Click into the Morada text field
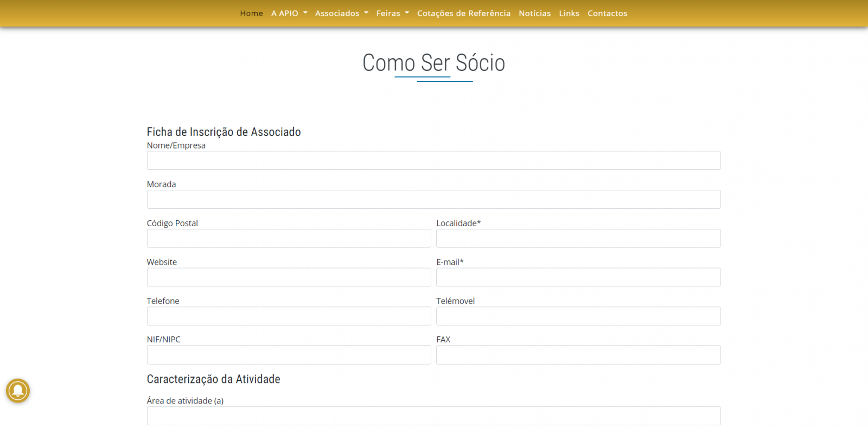The image size is (868, 428). point(433,200)
